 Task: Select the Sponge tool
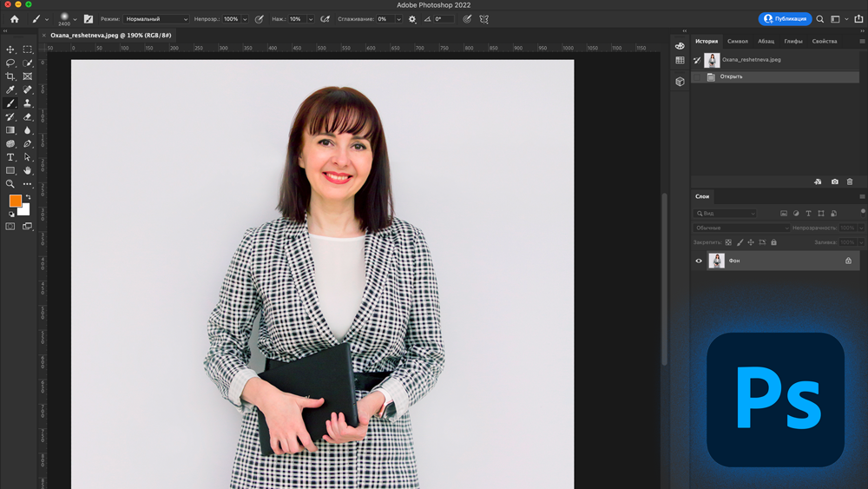10,143
